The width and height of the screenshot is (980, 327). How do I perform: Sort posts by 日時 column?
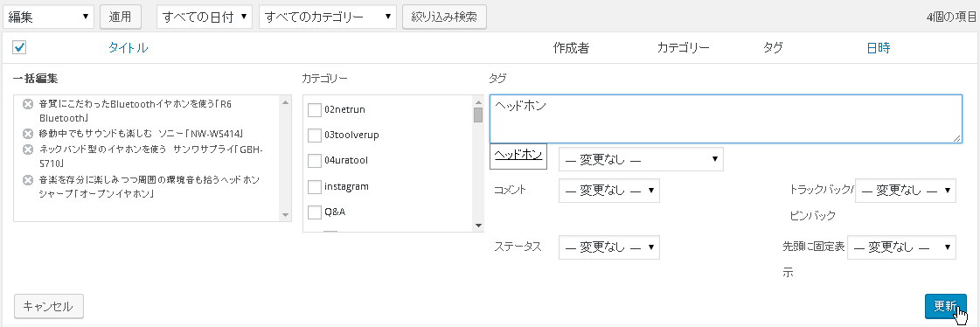(x=878, y=48)
